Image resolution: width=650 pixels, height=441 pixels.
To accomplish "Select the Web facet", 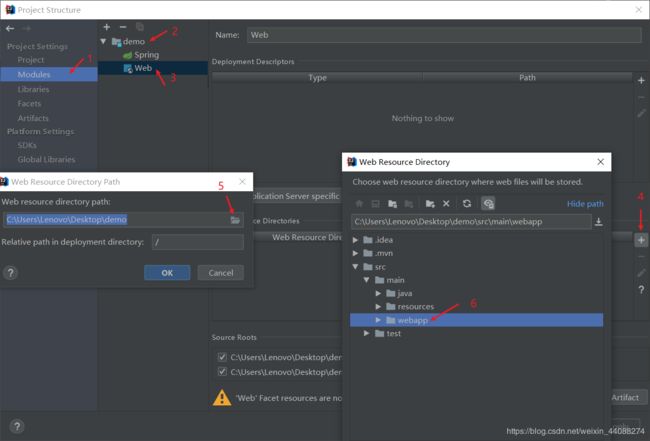I will point(143,68).
